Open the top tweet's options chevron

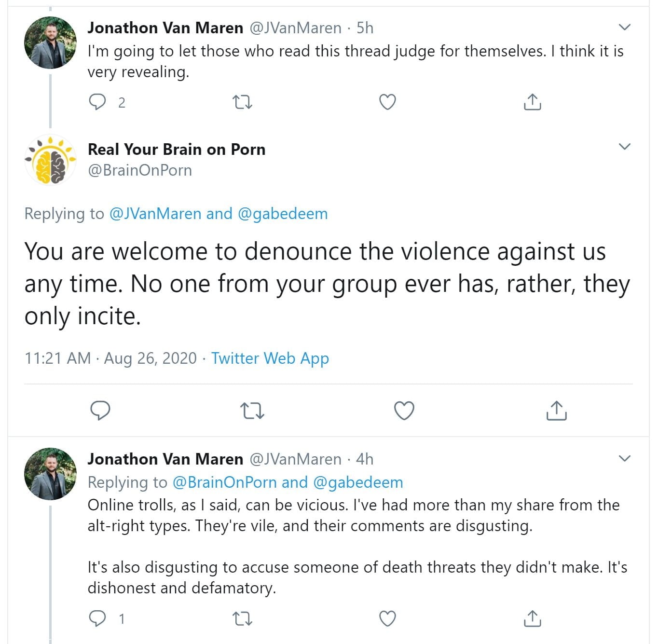click(x=625, y=27)
